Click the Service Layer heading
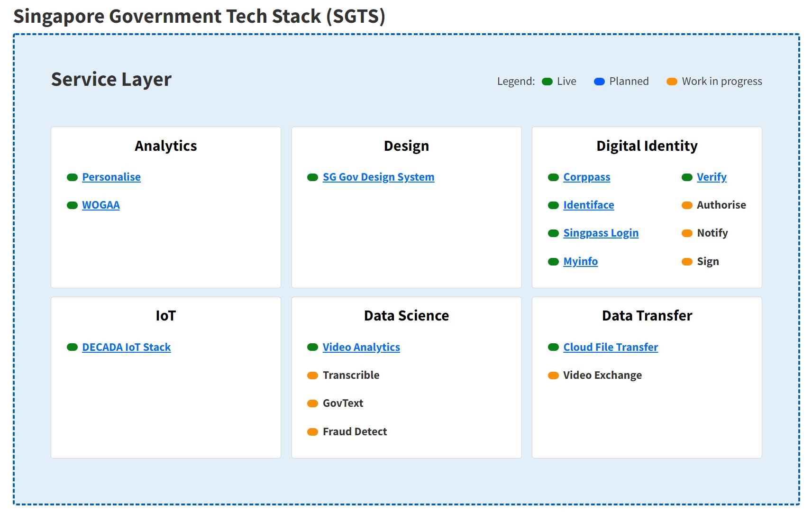The image size is (812, 513). pos(111,80)
